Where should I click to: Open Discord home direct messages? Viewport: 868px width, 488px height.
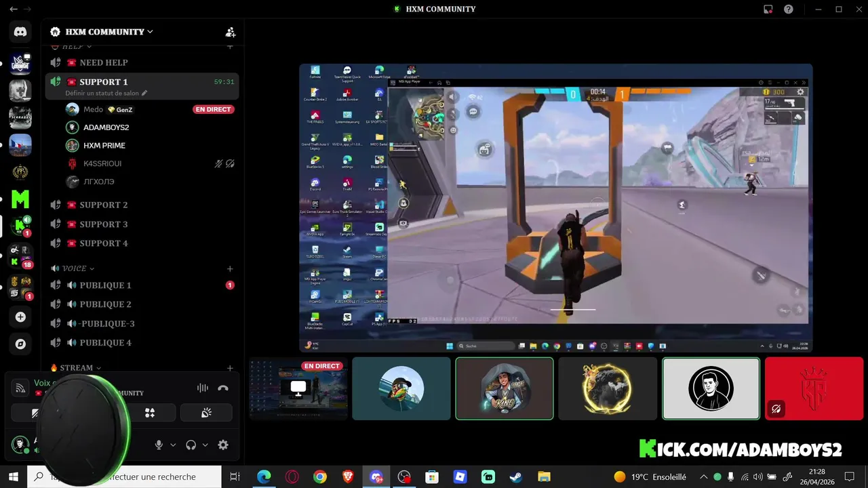[20, 32]
